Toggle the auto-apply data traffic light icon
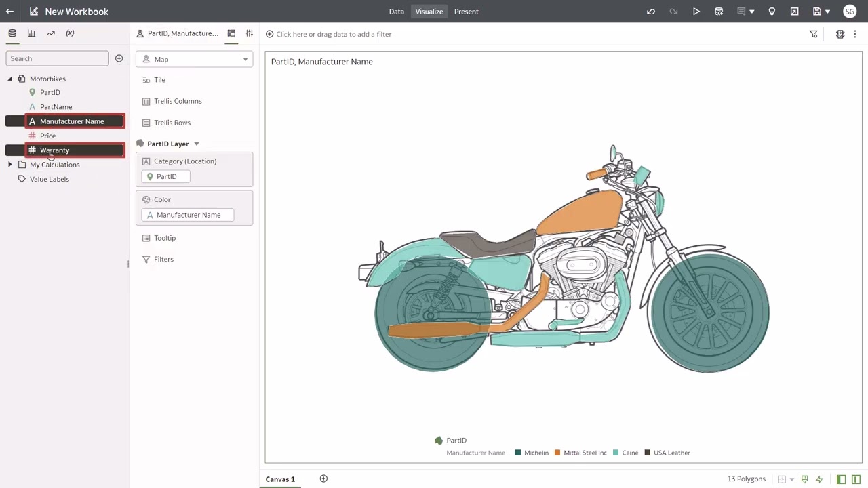Image resolution: width=868 pixels, height=488 pixels. tap(840, 34)
